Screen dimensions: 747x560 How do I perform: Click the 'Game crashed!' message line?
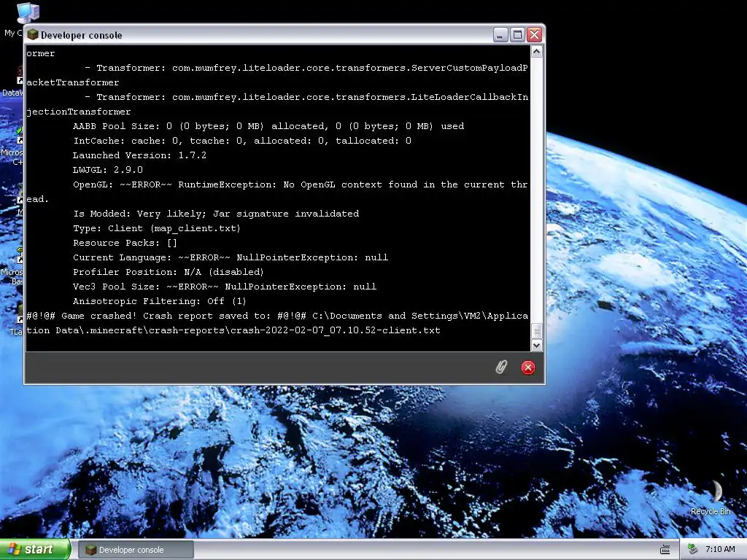pos(276,316)
